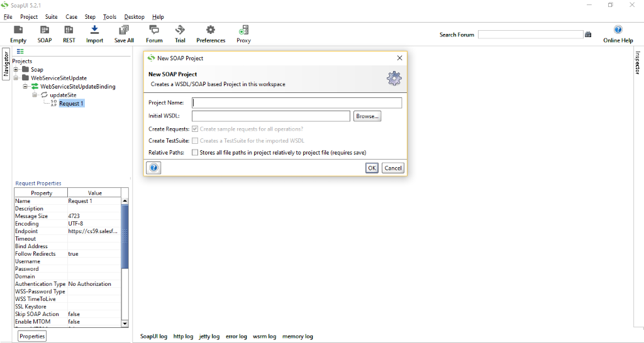Click the REST project toolbar icon
Screen dimensions: 644x343
point(69,30)
